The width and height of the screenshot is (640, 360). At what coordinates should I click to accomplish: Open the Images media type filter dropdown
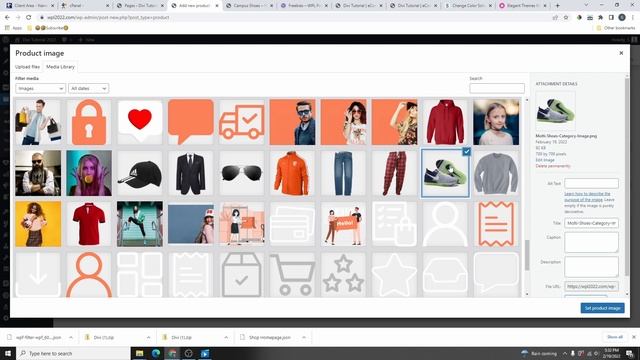coord(40,88)
